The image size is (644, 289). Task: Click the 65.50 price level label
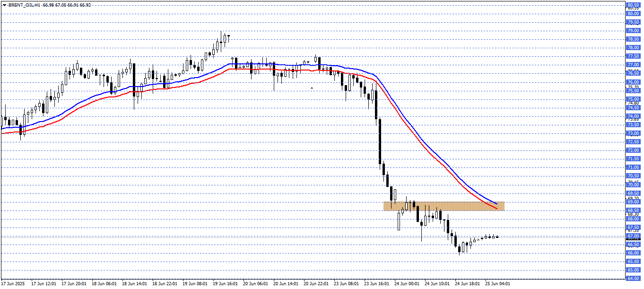[633, 262]
